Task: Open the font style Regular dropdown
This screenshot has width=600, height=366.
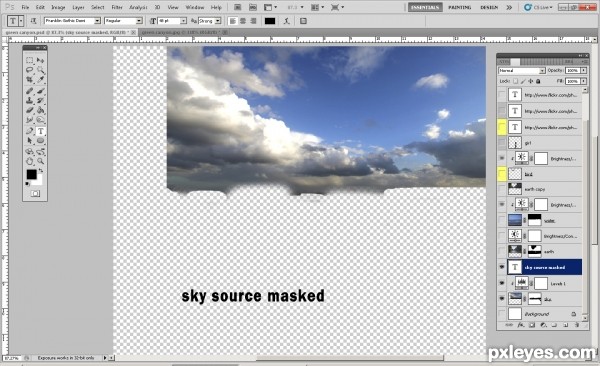Action: tap(139, 21)
